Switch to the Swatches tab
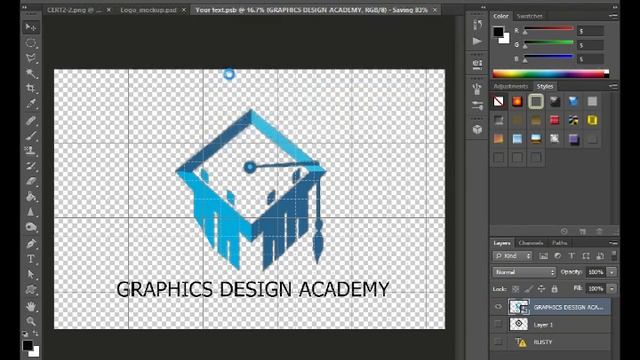The height and width of the screenshot is (360, 640). pyautogui.click(x=529, y=16)
